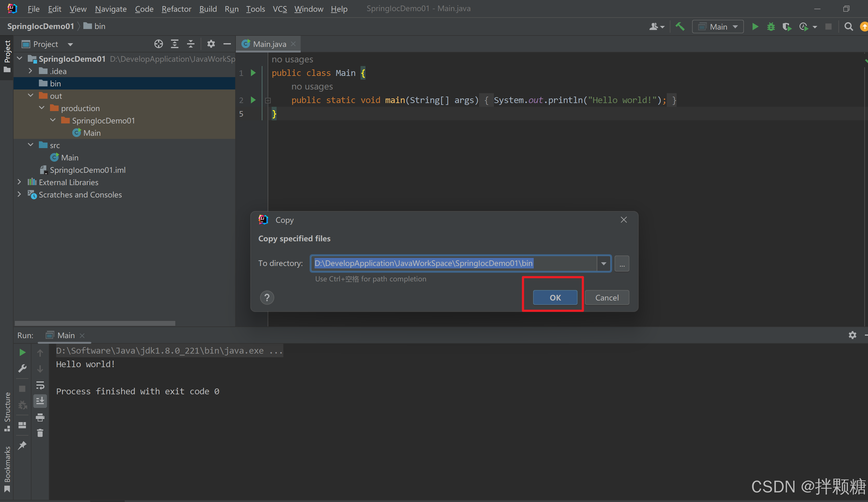The height and width of the screenshot is (502, 868).
Task: Click Collapse All icon in Project panel
Action: click(x=190, y=44)
